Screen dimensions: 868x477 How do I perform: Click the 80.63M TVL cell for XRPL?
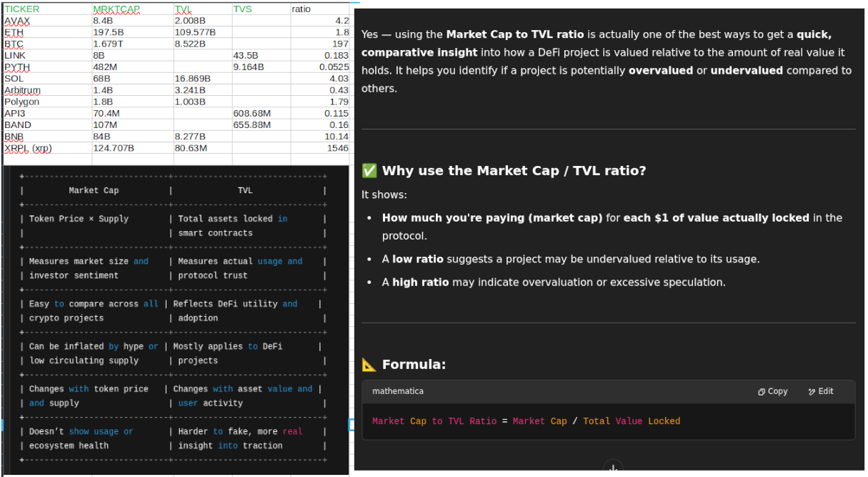pos(202,148)
